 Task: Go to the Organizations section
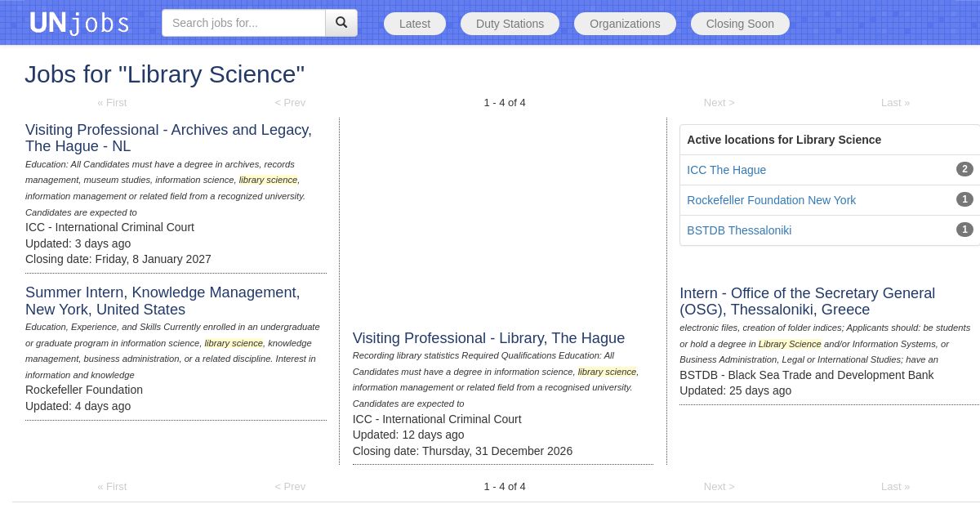(625, 24)
